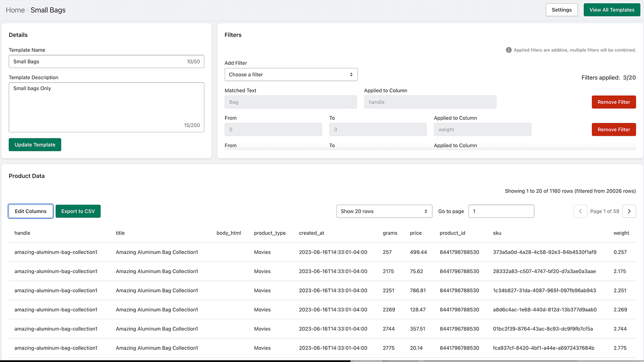Click the next page arrow
Screen dimensions: 644x362
629,211
